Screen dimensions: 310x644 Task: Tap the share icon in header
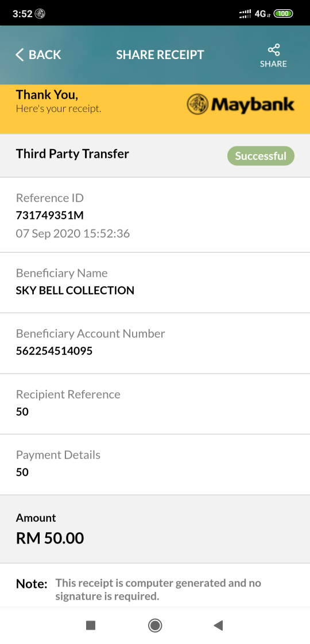(273, 50)
